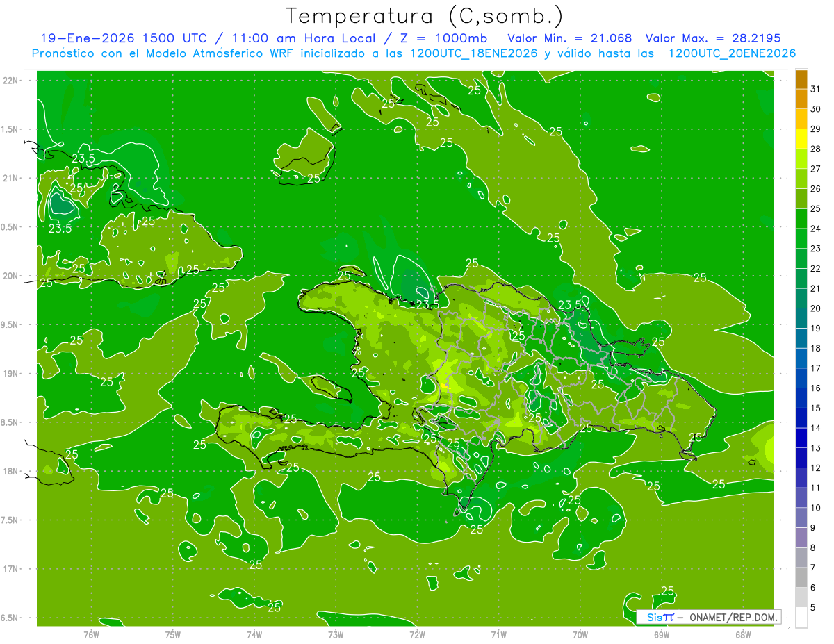Click the colorbar label "5"
The height and width of the screenshot is (644, 834).
(x=813, y=608)
